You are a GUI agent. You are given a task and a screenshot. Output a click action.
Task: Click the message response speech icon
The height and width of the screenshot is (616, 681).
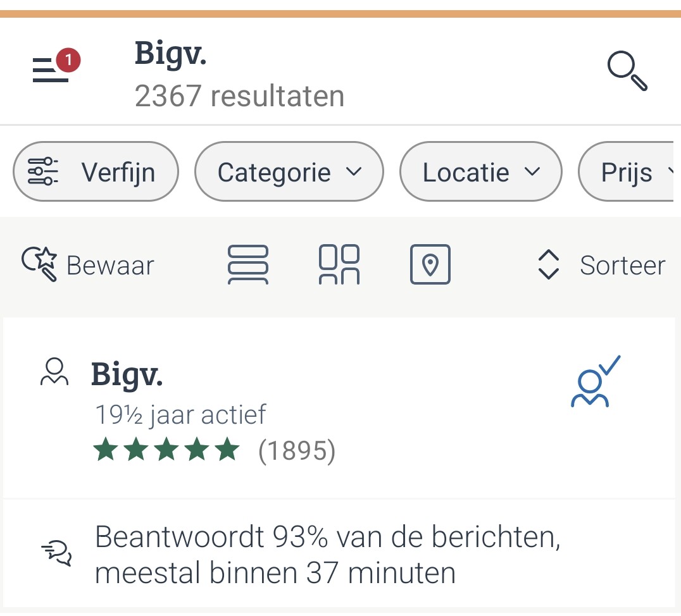pos(56,553)
